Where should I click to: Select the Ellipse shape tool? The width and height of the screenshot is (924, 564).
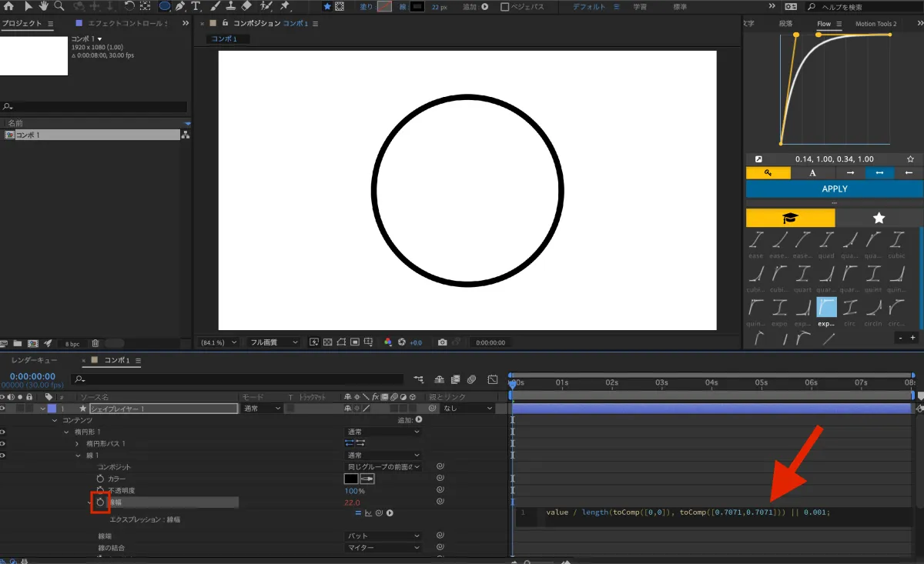tap(165, 6)
